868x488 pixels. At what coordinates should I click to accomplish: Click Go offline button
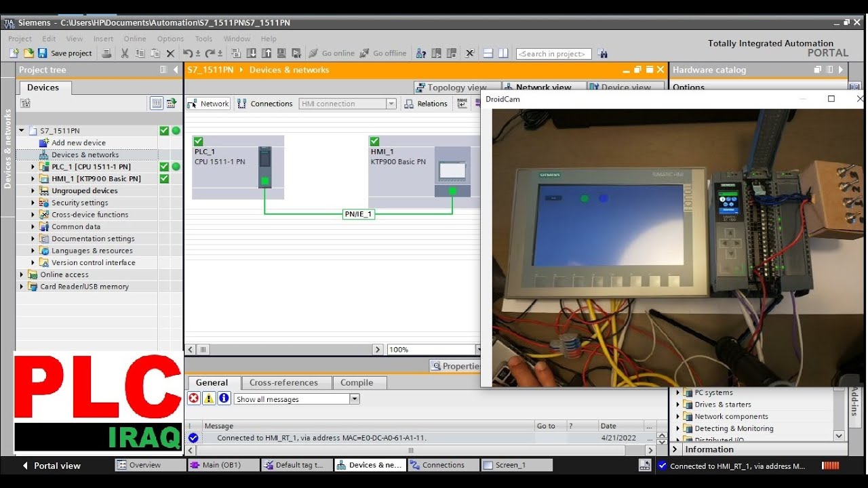383,53
